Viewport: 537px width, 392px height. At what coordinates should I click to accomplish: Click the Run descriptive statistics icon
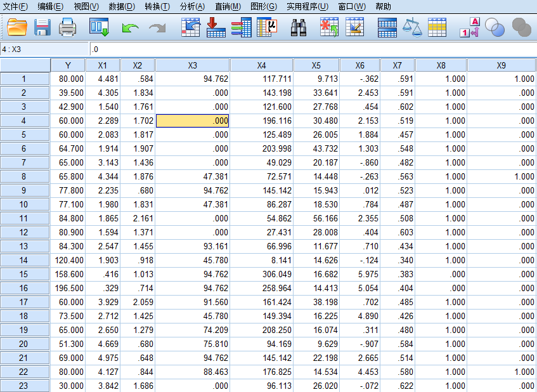[267, 27]
